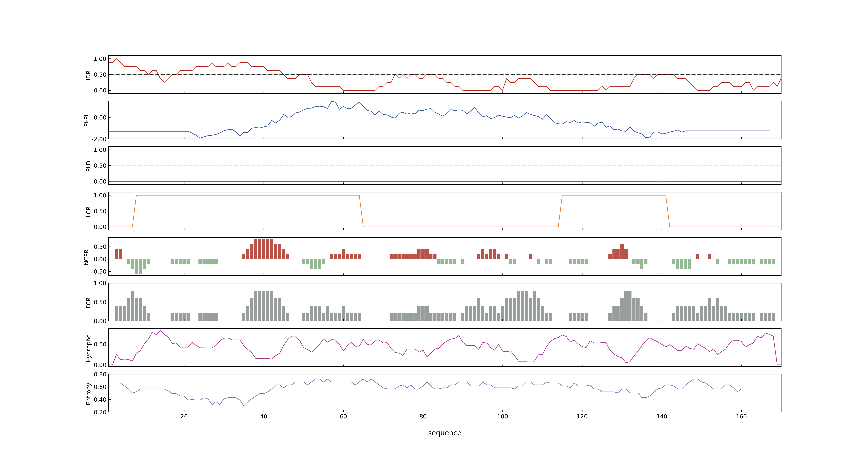Click the LCR y-axis label
Screen dimensions: 868x463
pos(88,211)
